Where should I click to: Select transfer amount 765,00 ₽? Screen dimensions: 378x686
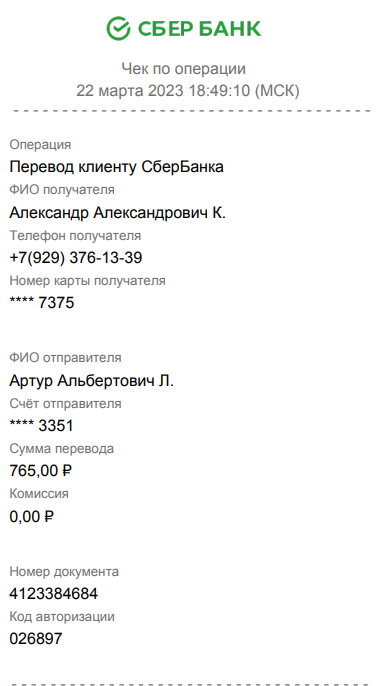[x=41, y=471]
